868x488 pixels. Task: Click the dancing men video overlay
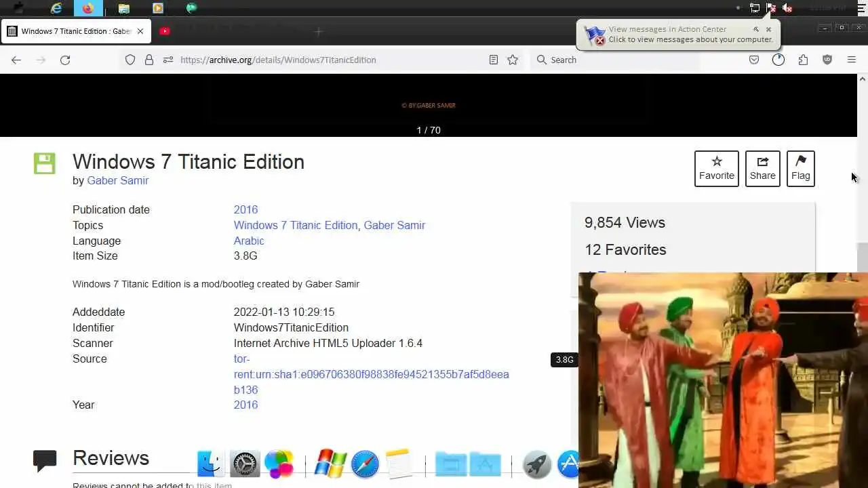723,380
